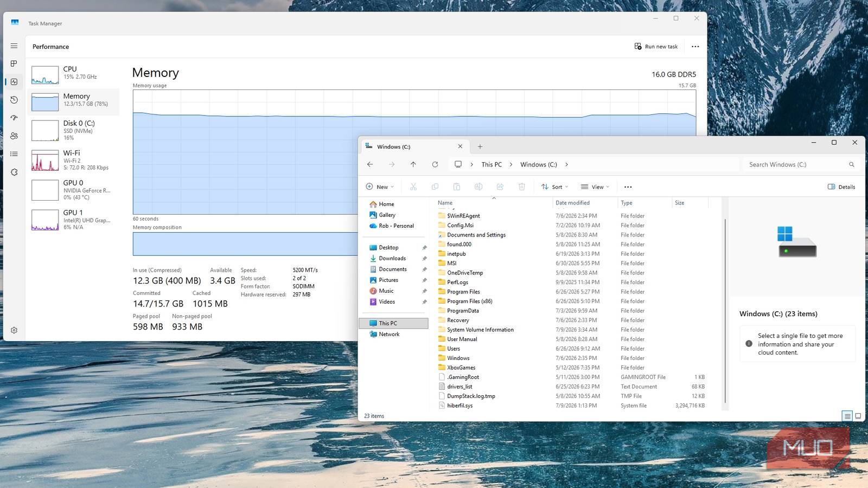Select the Disk 0 (C:) performance entry
Viewport: 868px width, 488px height.
(x=74, y=130)
